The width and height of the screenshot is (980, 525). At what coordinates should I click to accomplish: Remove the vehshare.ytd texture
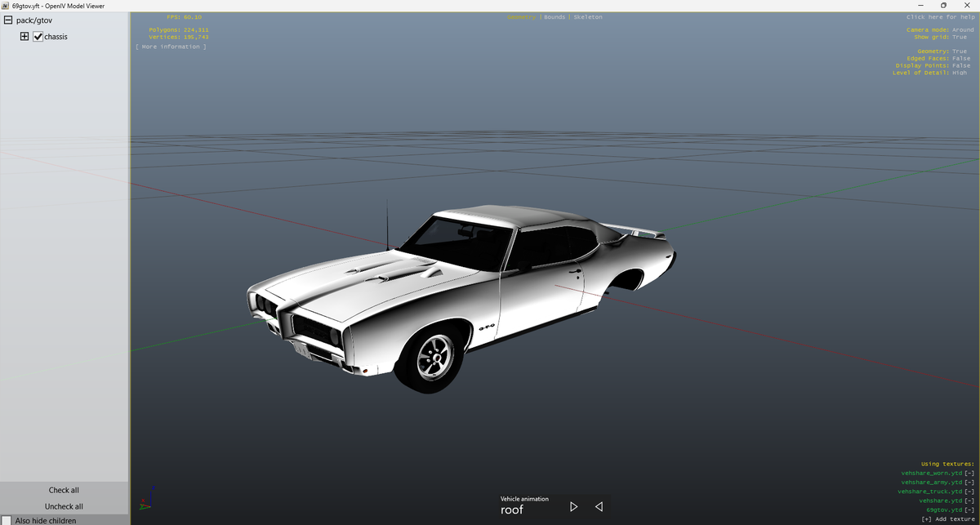(969, 501)
